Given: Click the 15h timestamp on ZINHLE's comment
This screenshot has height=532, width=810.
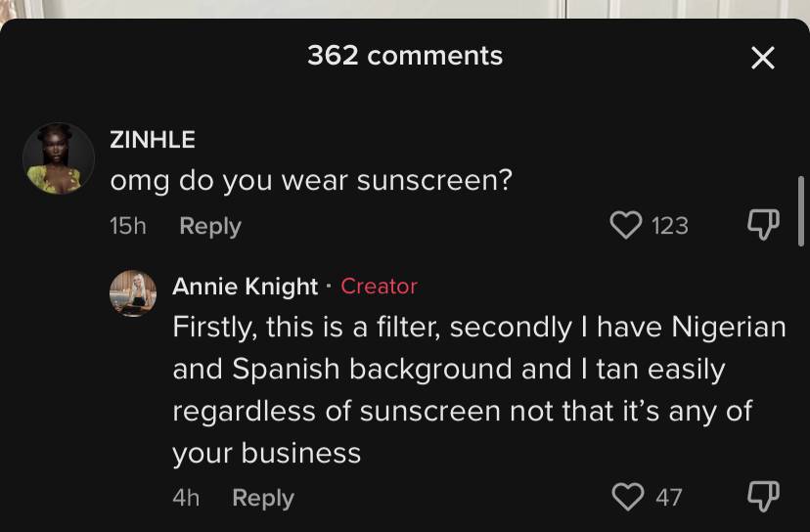Looking at the screenshot, I should [128, 226].
